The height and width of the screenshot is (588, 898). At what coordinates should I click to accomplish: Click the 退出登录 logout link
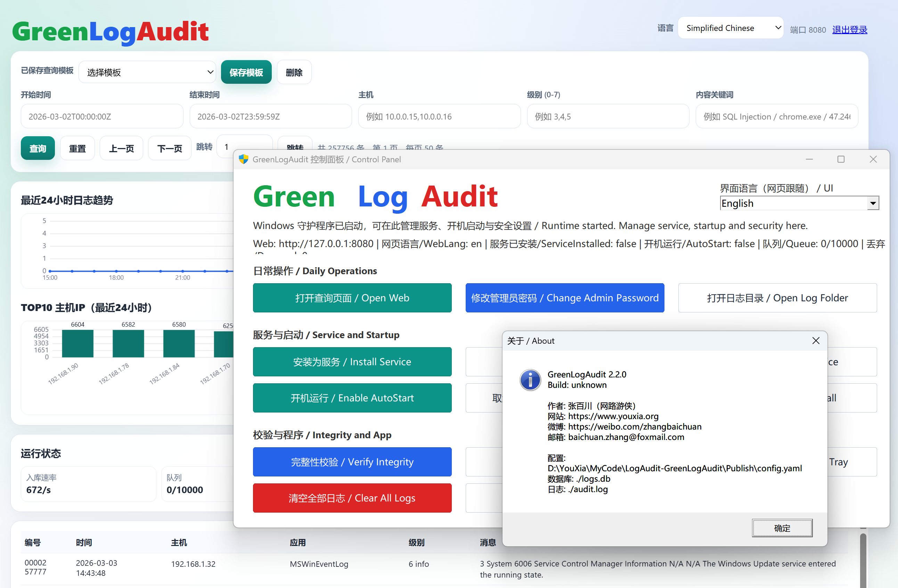click(x=850, y=30)
